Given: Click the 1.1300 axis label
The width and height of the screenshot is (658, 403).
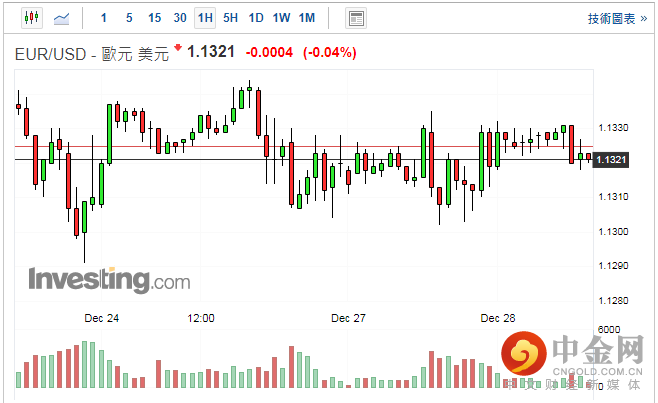Looking at the screenshot, I should [x=613, y=231].
